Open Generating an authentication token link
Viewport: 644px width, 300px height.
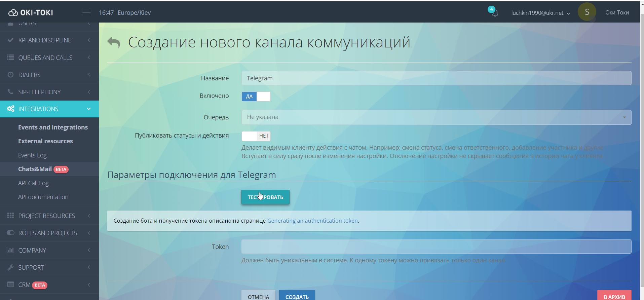[x=312, y=221]
